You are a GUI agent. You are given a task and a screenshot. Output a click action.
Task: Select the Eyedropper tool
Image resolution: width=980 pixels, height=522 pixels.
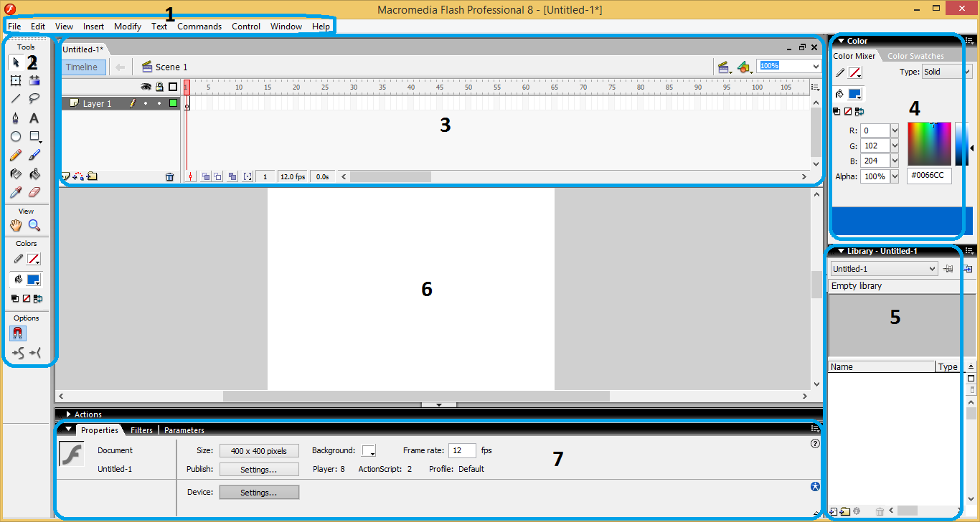point(16,192)
